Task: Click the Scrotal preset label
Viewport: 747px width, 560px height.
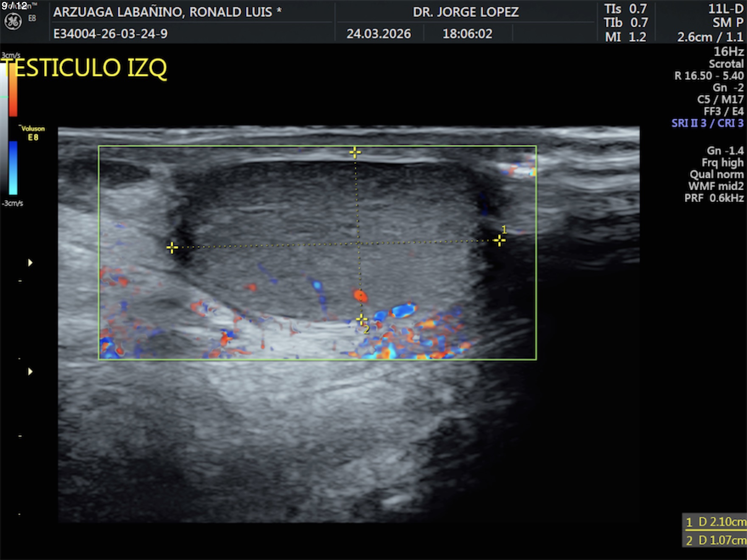Action: 726,64
